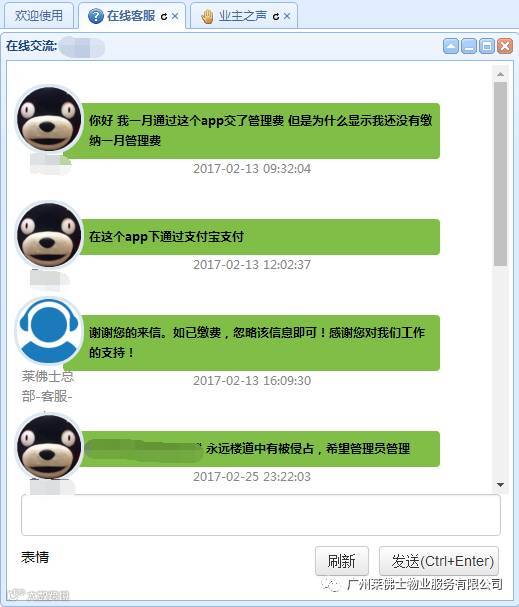Viewport: 519px width, 607px height.
Task: Maximize the 在线交流 chat panel
Action: (x=487, y=46)
